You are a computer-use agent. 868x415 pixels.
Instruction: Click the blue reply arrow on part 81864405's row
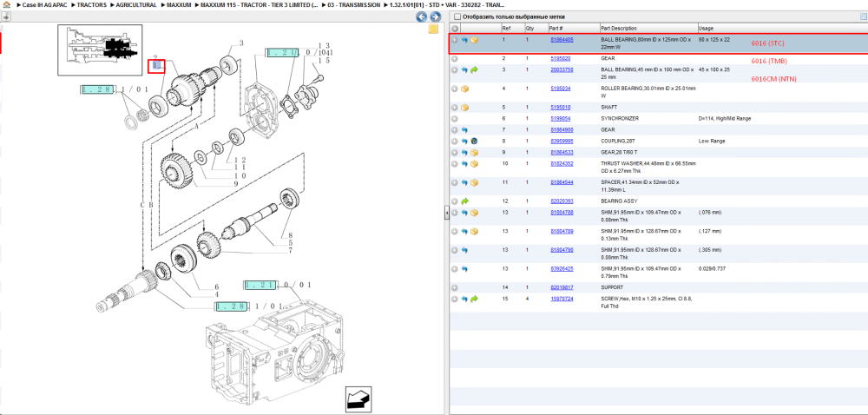point(464,41)
